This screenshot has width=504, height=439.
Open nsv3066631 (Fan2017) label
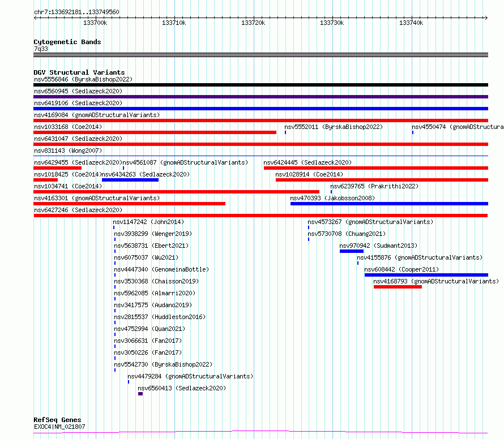(x=148, y=341)
